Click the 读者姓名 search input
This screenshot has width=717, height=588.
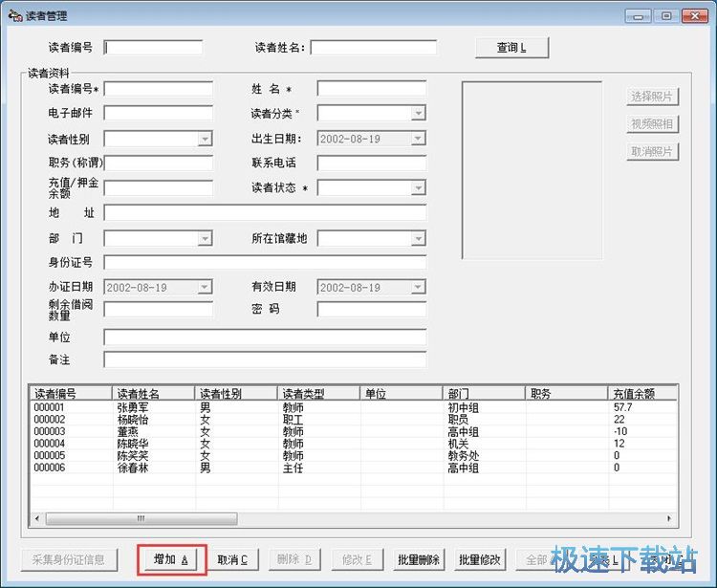click(373, 48)
